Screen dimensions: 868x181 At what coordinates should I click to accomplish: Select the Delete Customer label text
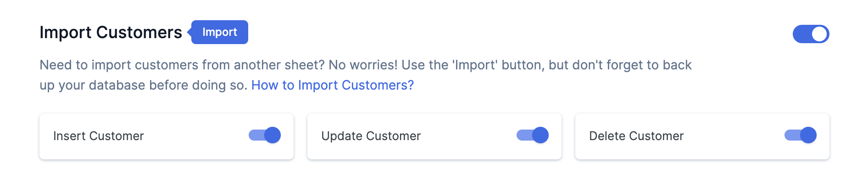pos(636,136)
